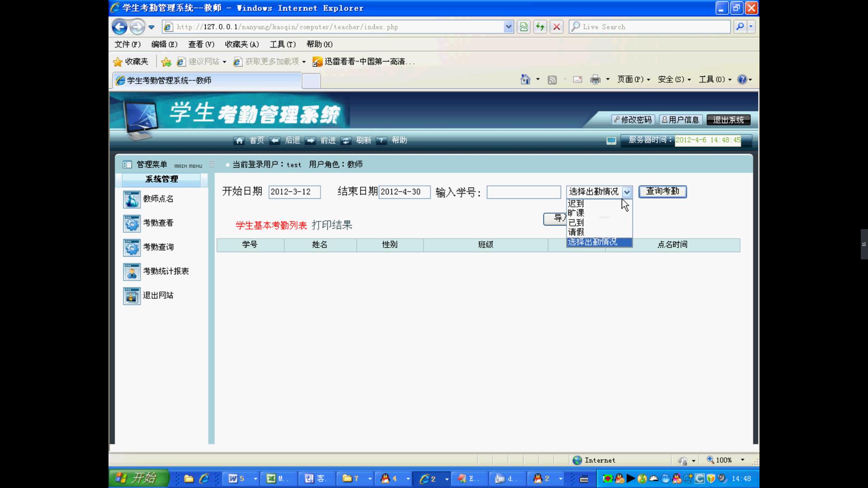The width and height of the screenshot is (868, 488).
Task: Click the 考勤查看 sidebar icon
Action: click(x=132, y=223)
